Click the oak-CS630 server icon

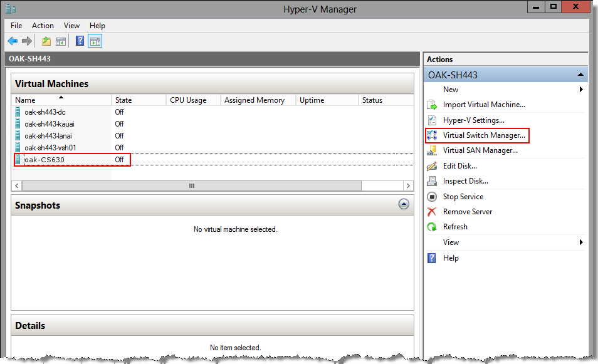18,159
